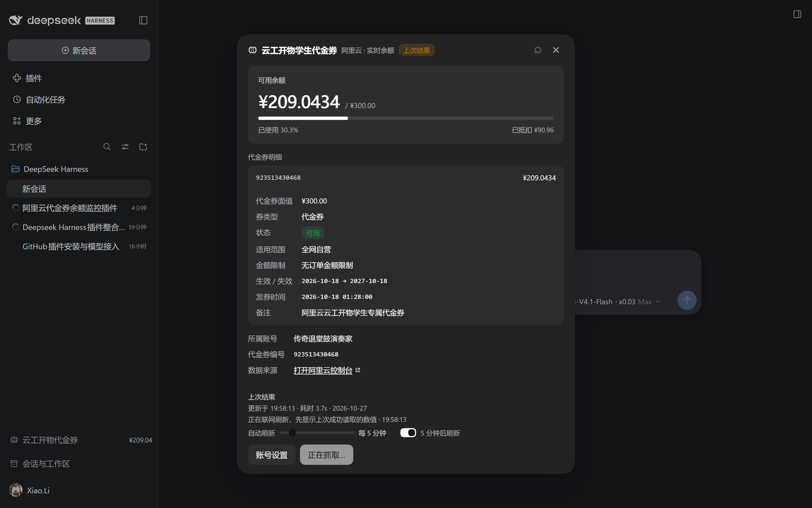This screenshot has height=508, width=812.
Task: Click 已抵扣 ¥90.96 text
Action: 533,130
